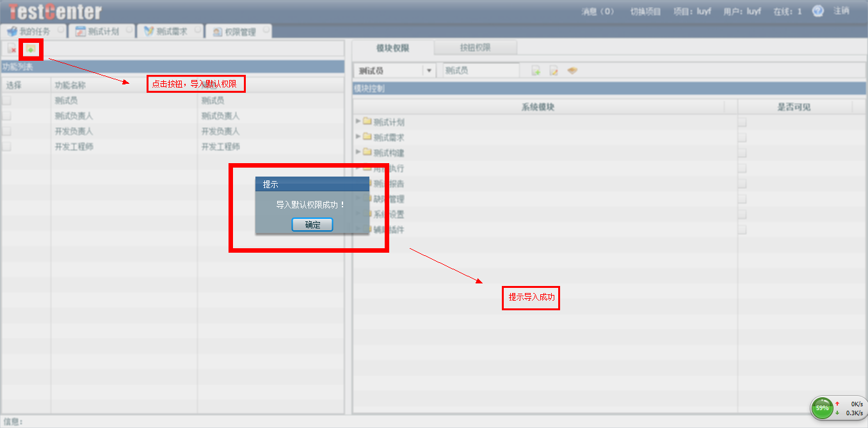868x428 pixels.
Task: Toggle 是否可见 checkbox for 测试需求 module
Action: pos(742,137)
